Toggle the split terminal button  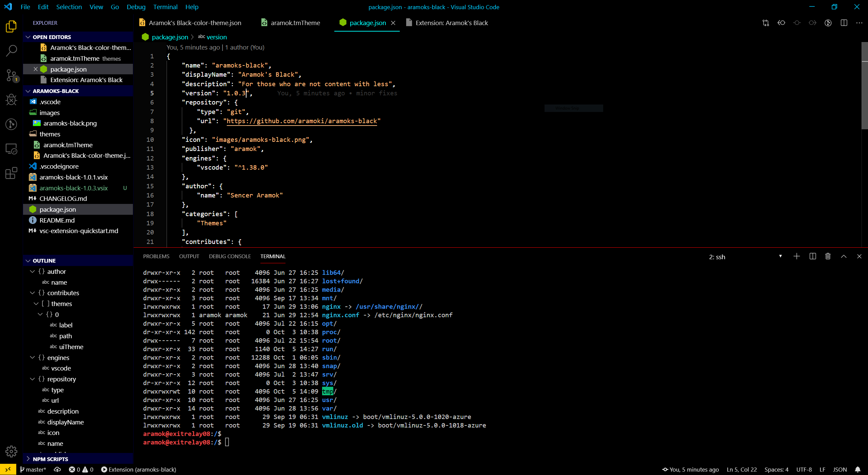tap(812, 256)
